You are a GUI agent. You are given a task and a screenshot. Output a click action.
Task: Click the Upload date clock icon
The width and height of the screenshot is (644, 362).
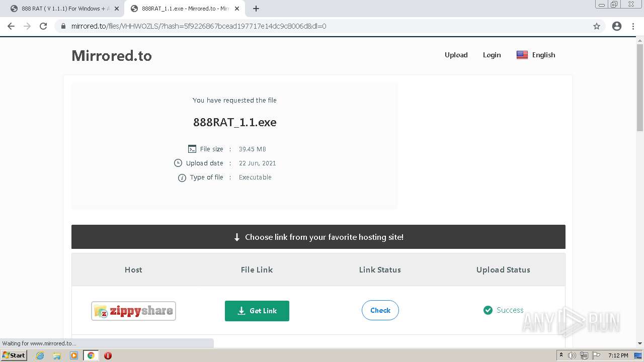click(178, 163)
